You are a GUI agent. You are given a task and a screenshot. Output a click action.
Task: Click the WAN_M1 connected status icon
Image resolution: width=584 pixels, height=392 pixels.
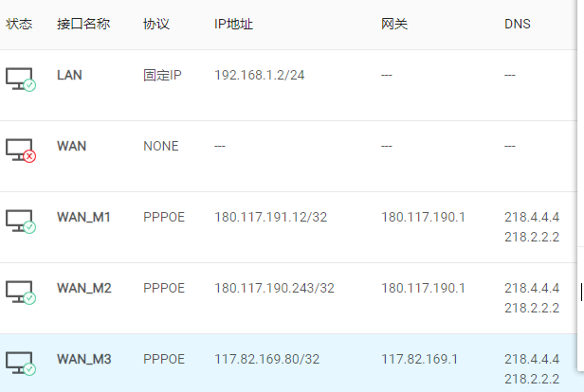[x=20, y=222]
